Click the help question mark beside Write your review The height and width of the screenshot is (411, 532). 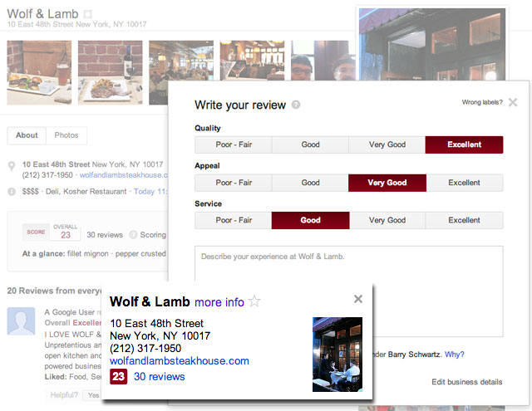click(296, 105)
